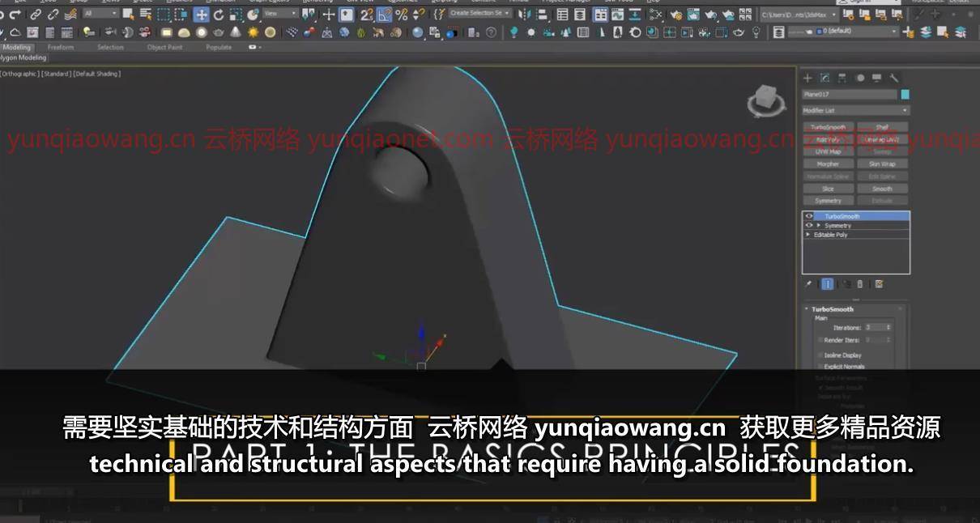Toggle the Percent Snap button

402,15
